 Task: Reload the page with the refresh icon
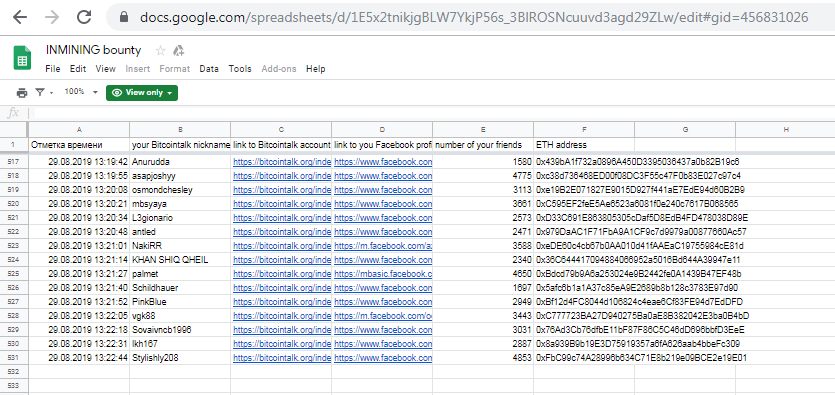[84, 17]
